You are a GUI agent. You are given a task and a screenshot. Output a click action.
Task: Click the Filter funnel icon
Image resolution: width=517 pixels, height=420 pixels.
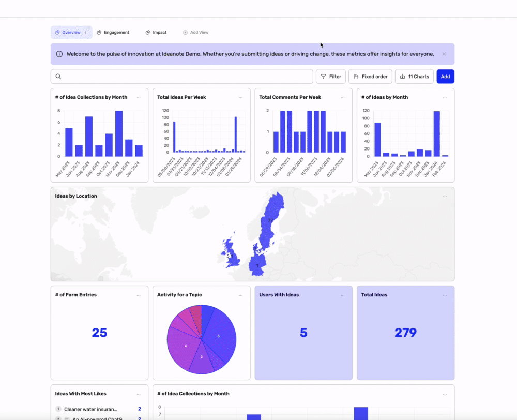point(324,77)
